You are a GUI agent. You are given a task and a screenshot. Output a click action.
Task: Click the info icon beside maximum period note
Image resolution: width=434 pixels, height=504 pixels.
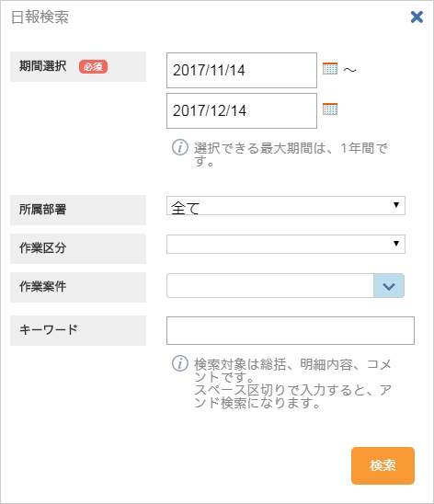point(180,147)
